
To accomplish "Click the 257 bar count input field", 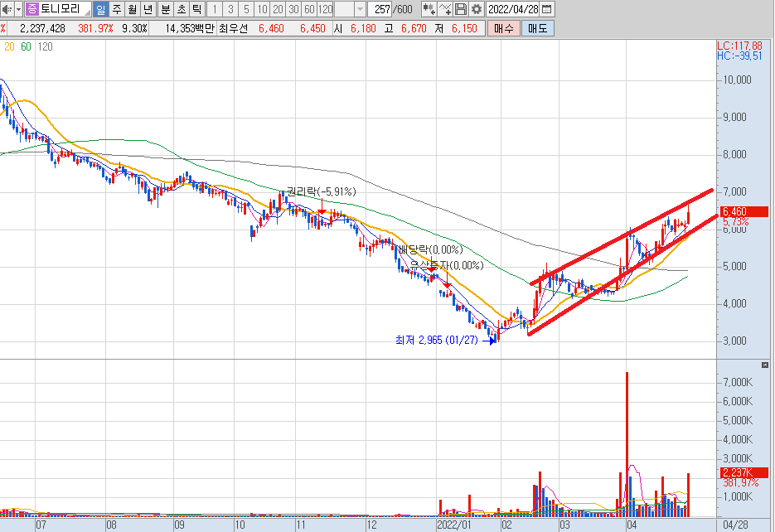I will [x=380, y=9].
